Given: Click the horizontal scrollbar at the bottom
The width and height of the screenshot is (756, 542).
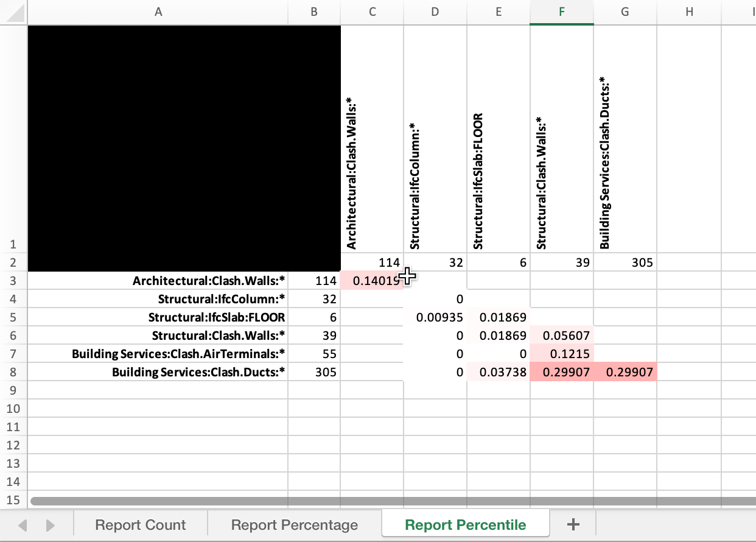Looking at the screenshot, I should (x=365, y=500).
